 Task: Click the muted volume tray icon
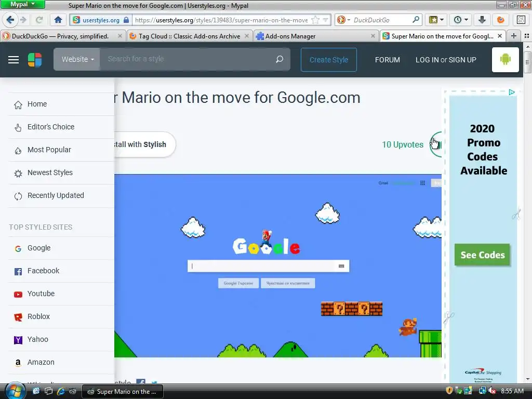[x=492, y=391]
